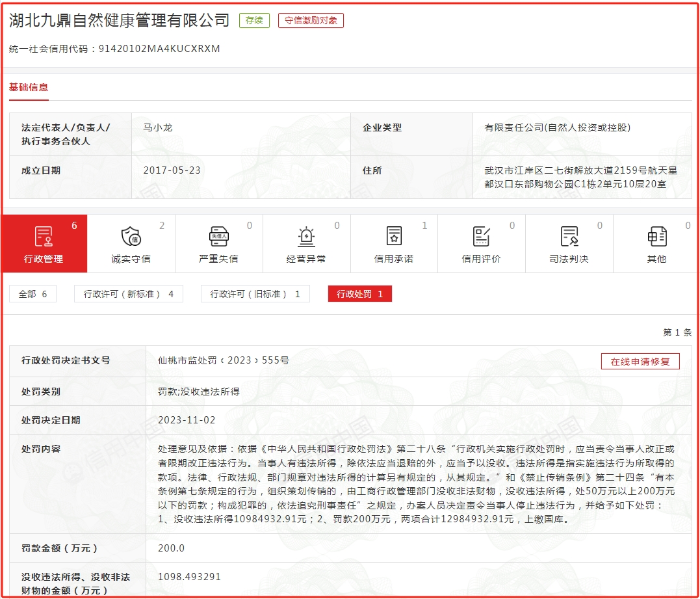Click the fine amount 200.0

[x=171, y=548]
